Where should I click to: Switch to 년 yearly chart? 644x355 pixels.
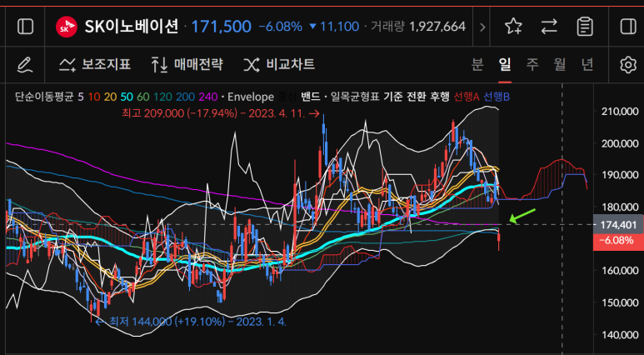pyautogui.click(x=587, y=64)
